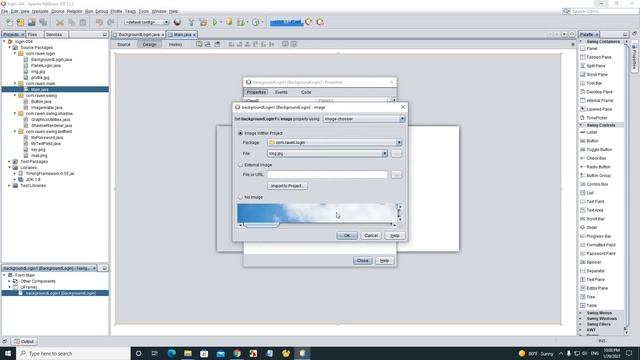Collapse the com.raven.login package node
This screenshot has height=360, width=640.
pos(15,53)
